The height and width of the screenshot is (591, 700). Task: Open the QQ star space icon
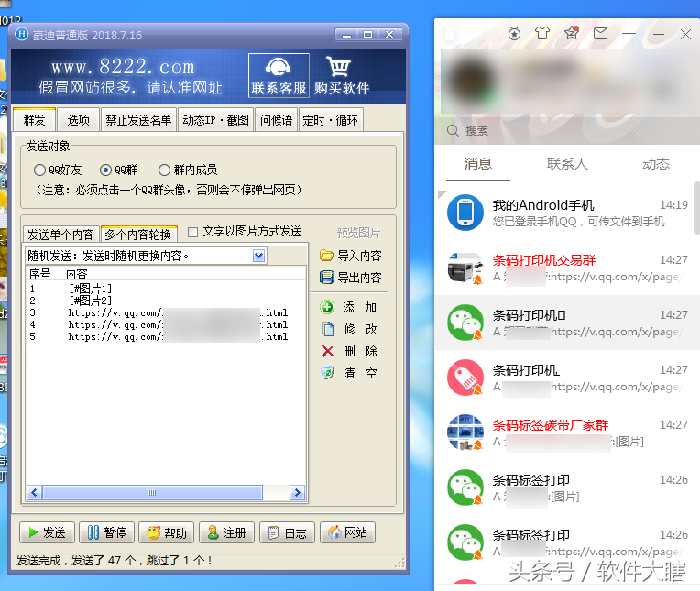[x=572, y=34]
